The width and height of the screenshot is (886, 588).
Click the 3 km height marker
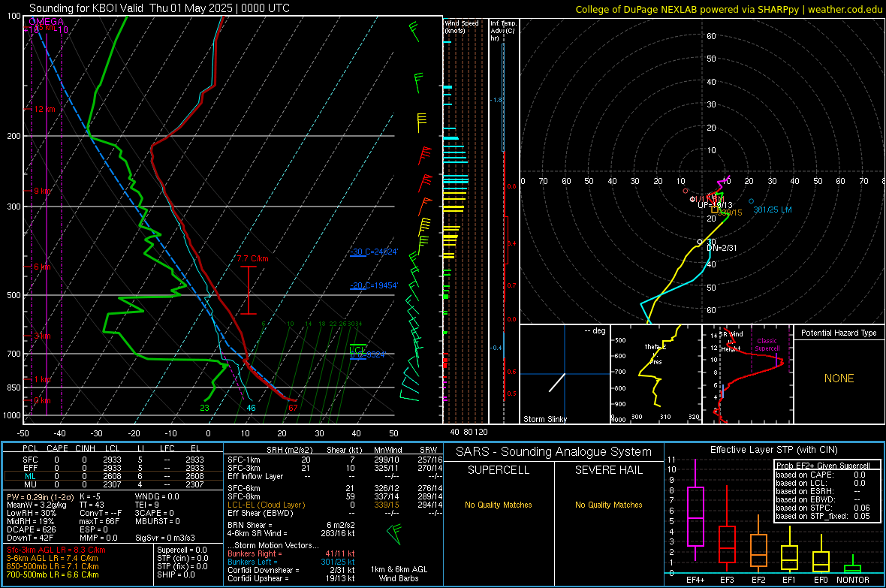pyautogui.click(x=42, y=336)
